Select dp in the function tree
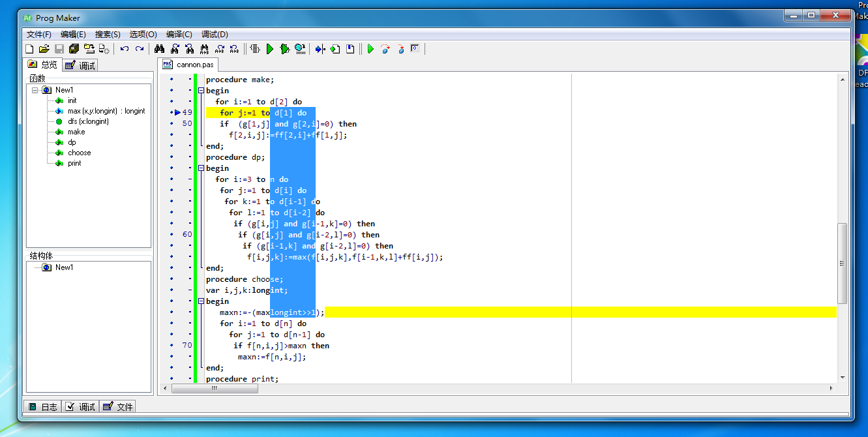868x437 pixels. pyautogui.click(x=72, y=142)
